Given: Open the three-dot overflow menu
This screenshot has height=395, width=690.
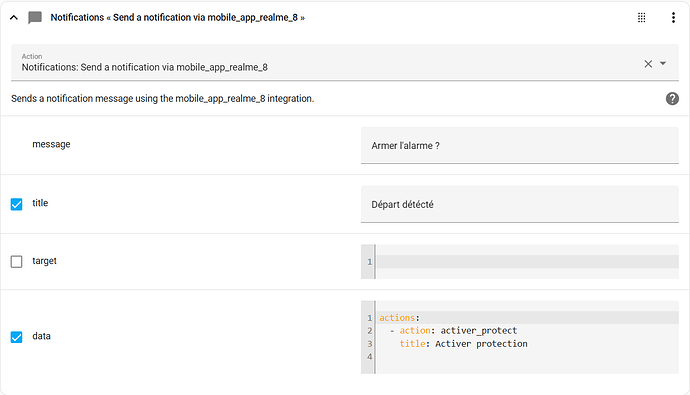Looking at the screenshot, I should tap(673, 18).
